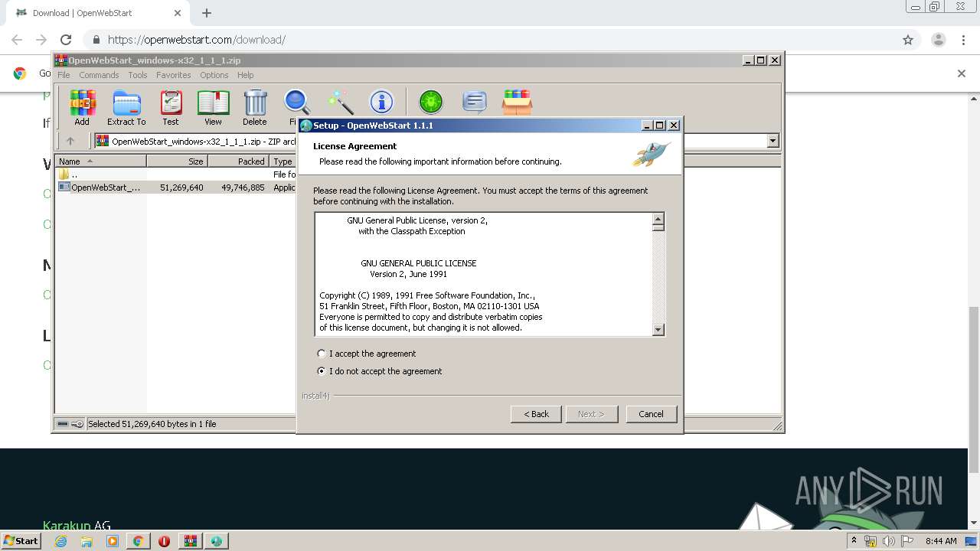The height and width of the screenshot is (551, 980).
Task: Click license text scroll down arrow
Action: tap(658, 329)
